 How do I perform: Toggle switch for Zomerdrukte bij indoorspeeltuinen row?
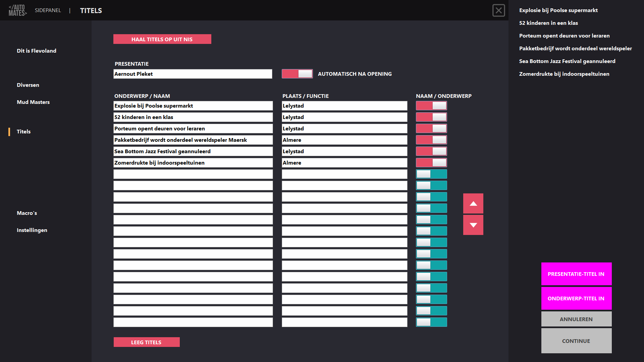click(431, 163)
